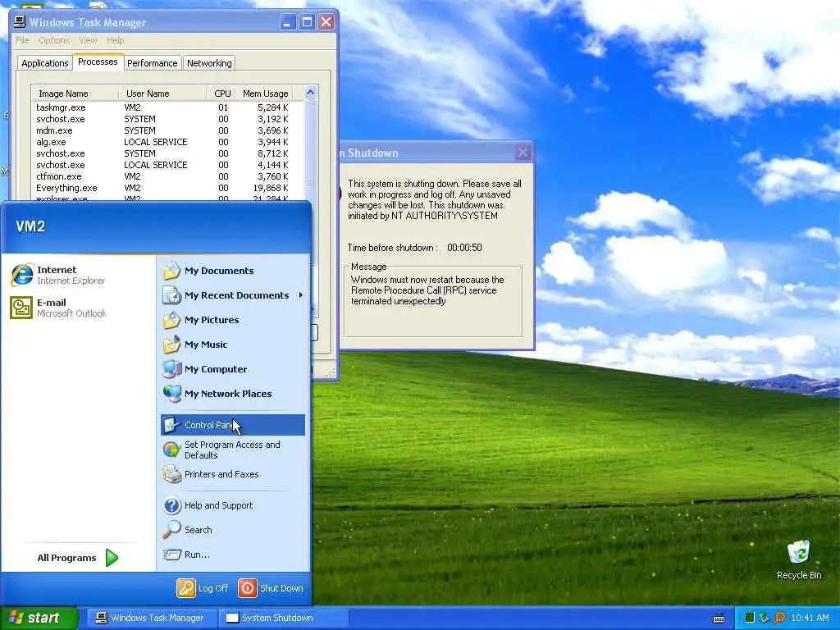Close the System Shutdown dialog
Screen dimensions: 840x630
[x=523, y=153]
